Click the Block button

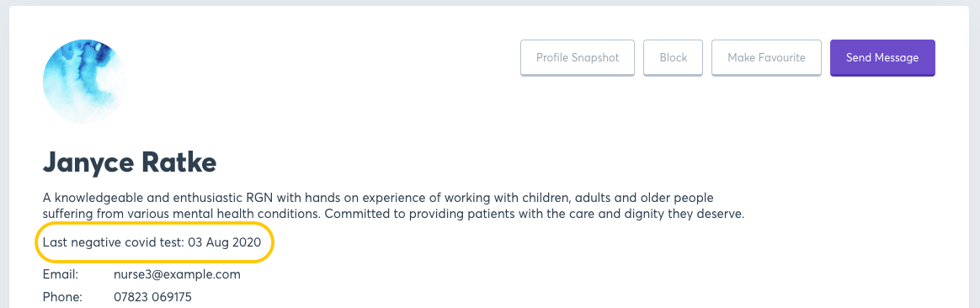tap(674, 57)
